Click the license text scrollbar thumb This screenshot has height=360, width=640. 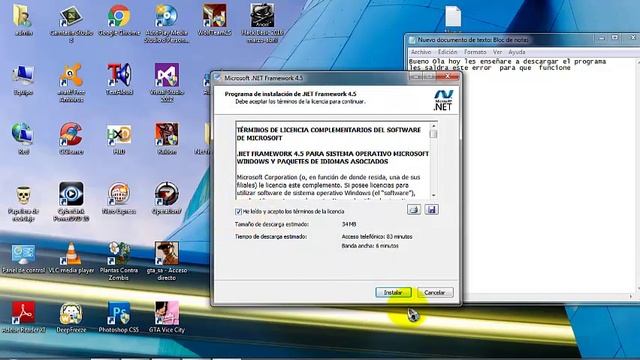point(433,134)
